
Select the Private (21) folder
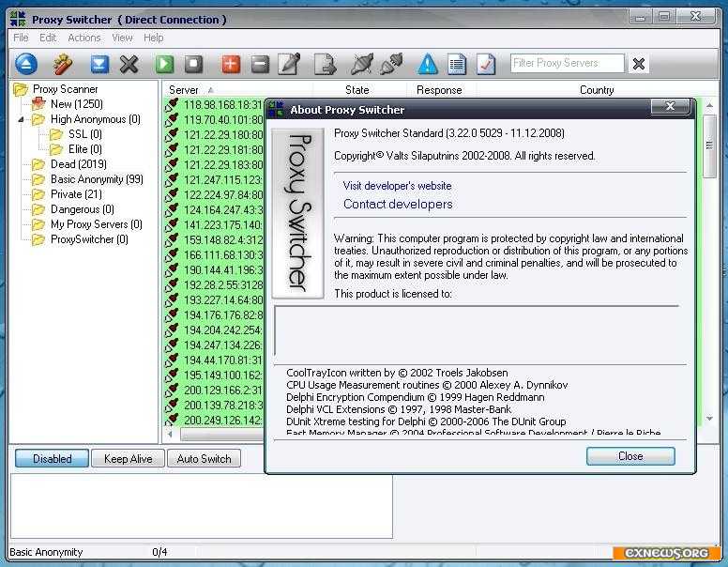click(x=76, y=194)
